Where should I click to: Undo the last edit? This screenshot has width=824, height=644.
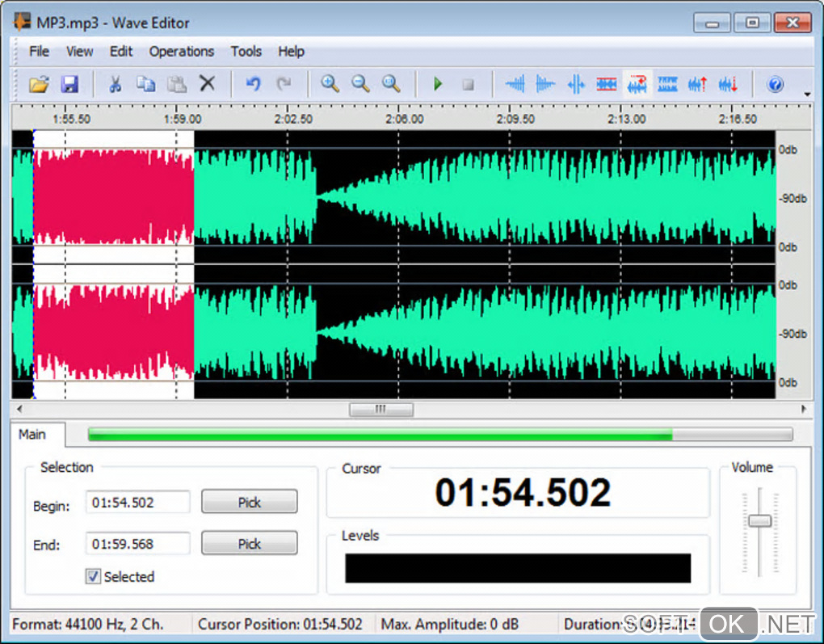253,84
